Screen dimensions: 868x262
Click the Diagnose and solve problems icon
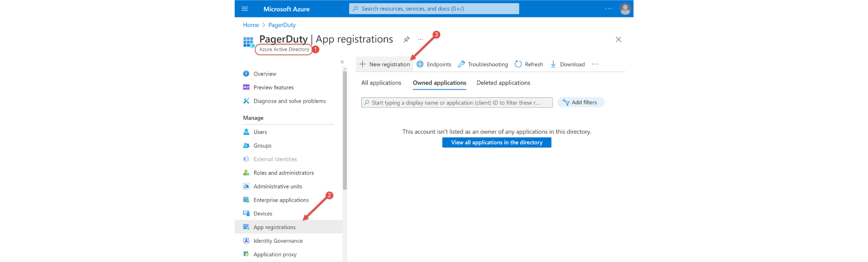246,101
